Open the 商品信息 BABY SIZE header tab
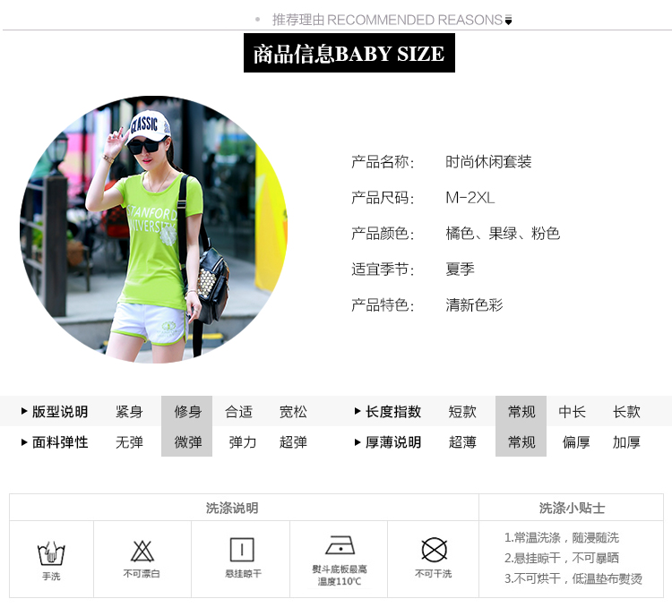Image resolution: width=672 pixels, height=616 pixels. coord(349,54)
